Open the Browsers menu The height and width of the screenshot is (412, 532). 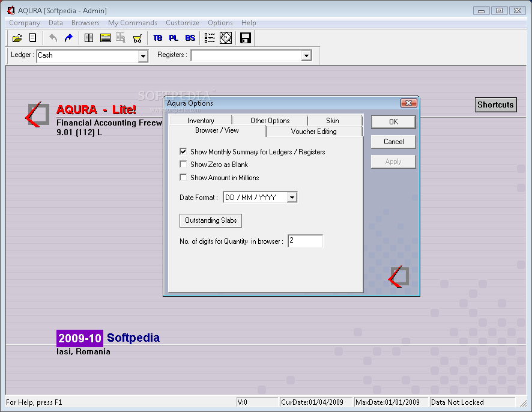(x=85, y=23)
